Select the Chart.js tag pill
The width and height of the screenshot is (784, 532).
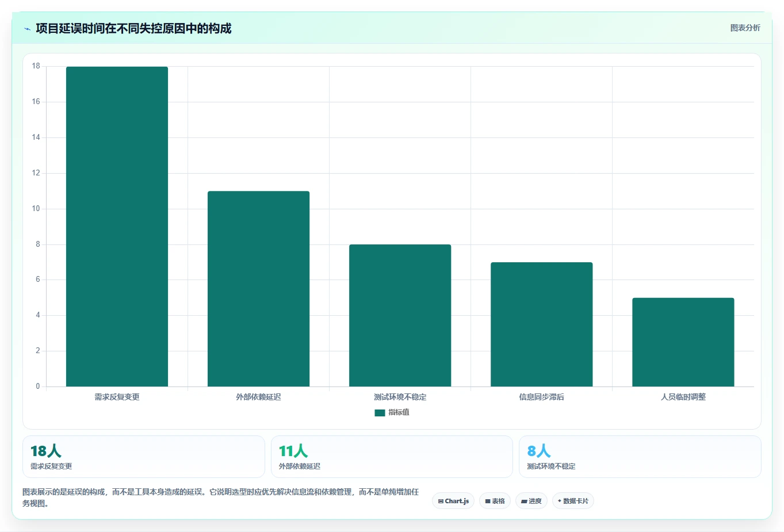(x=453, y=501)
